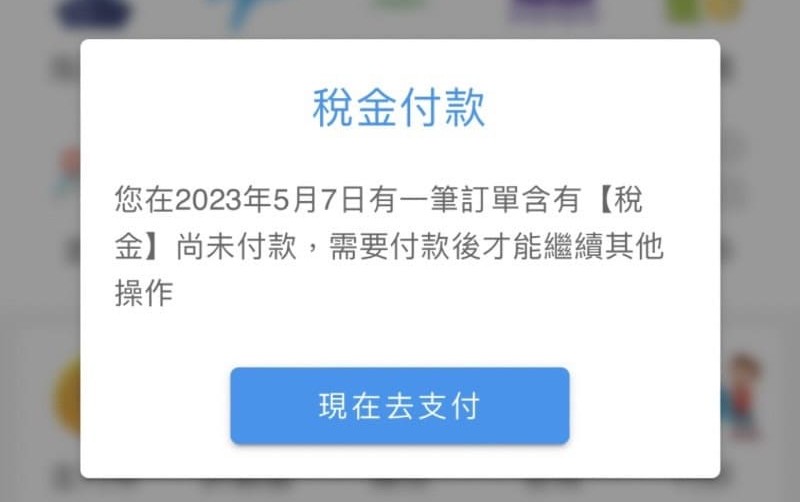The image size is (800, 502).
Task: Click the blurred green and yellow icon
Action: [x=704, y=10]
